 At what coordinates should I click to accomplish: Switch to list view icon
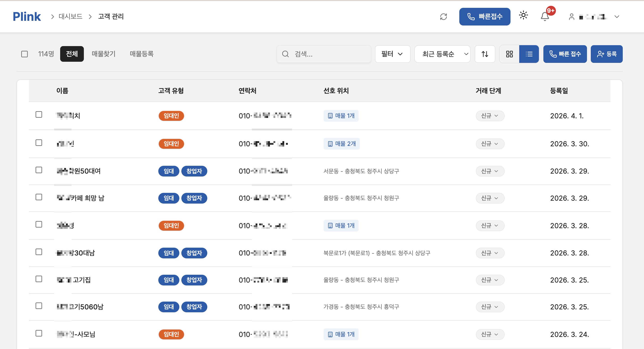(529, 54)
